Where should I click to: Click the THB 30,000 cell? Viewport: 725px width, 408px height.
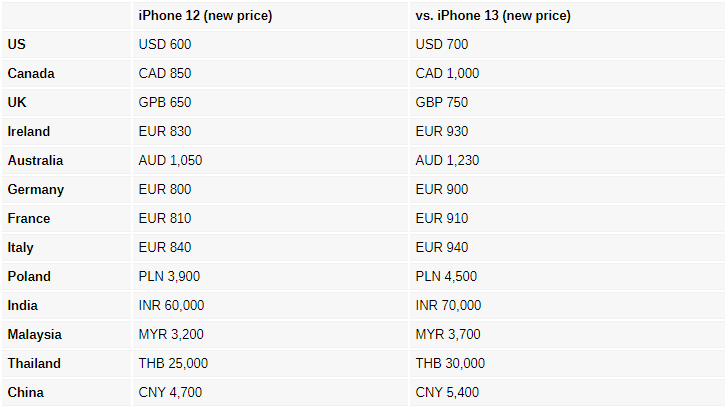[450, 364]
